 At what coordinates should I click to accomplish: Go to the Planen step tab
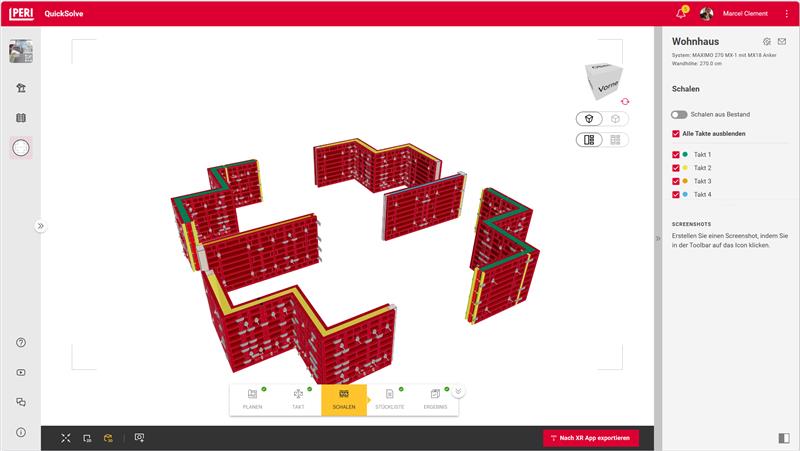[252, 399]
